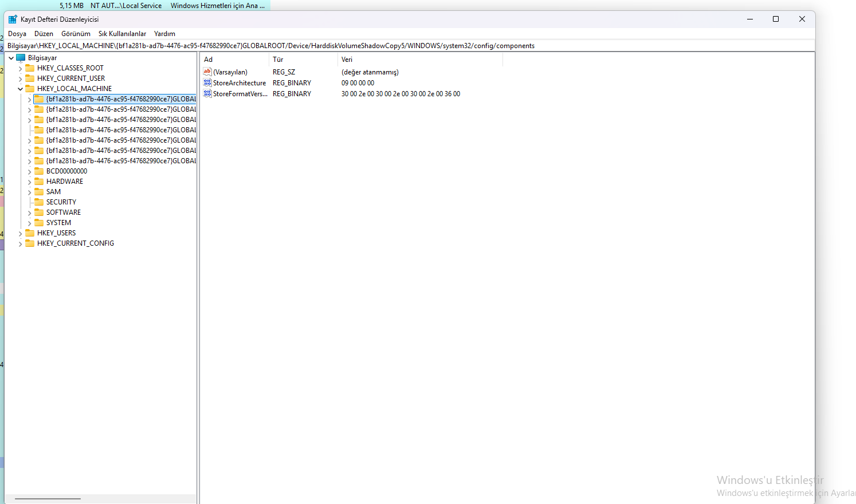
Task: Expand the SYSTEM key
Action: [x=30, y=223]
